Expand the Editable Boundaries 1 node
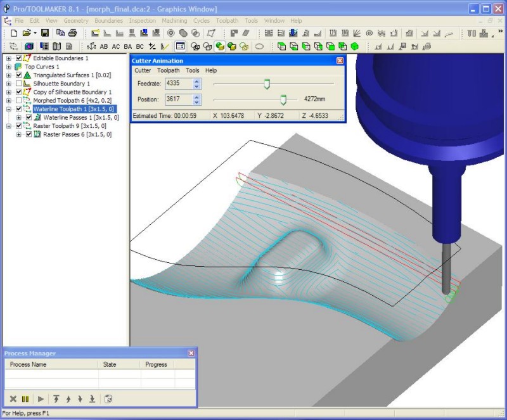Screen dimensions: 507x420 9,58
